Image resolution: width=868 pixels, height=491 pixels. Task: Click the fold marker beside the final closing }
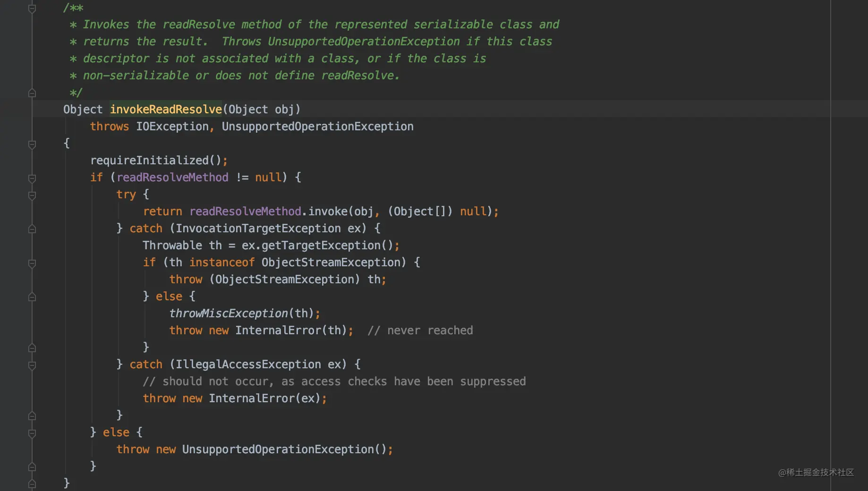(32, 484)
